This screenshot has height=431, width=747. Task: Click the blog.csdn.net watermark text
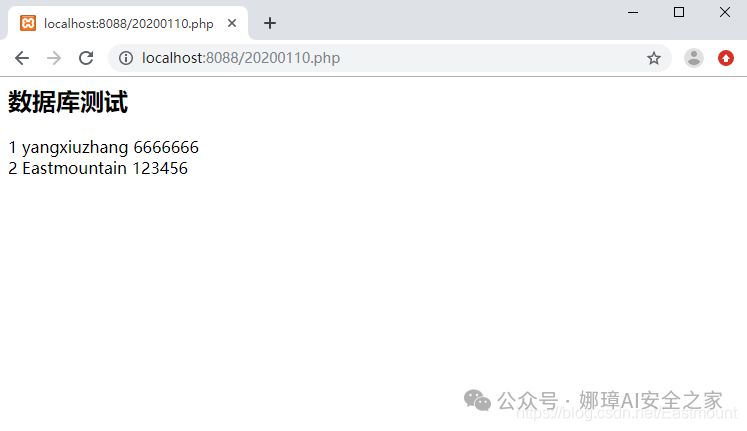626,413
